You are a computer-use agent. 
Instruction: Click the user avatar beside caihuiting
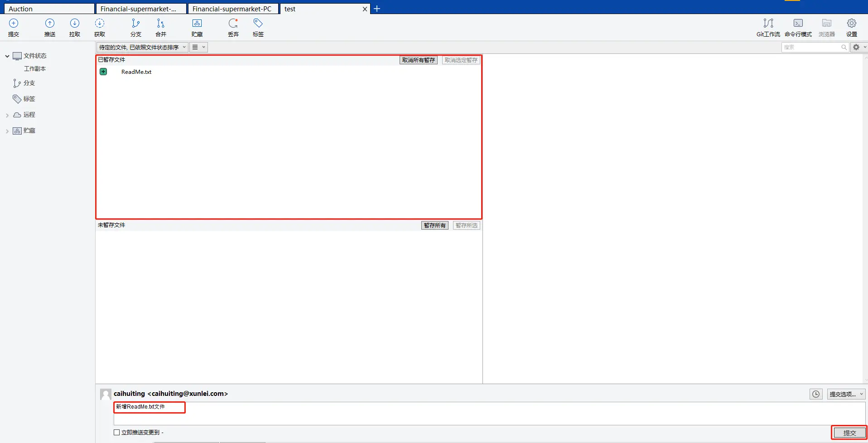[106, 394]
